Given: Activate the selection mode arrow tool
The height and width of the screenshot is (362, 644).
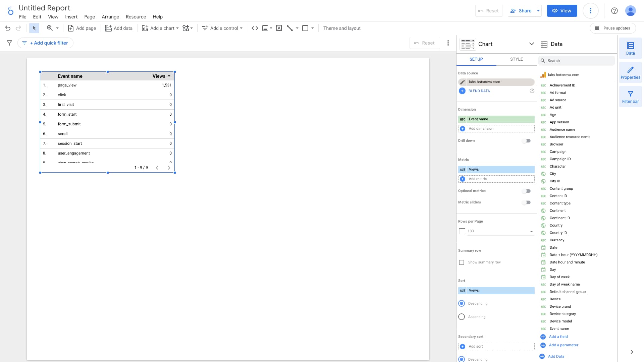Looking at the screenshot, I should point(34,28).
